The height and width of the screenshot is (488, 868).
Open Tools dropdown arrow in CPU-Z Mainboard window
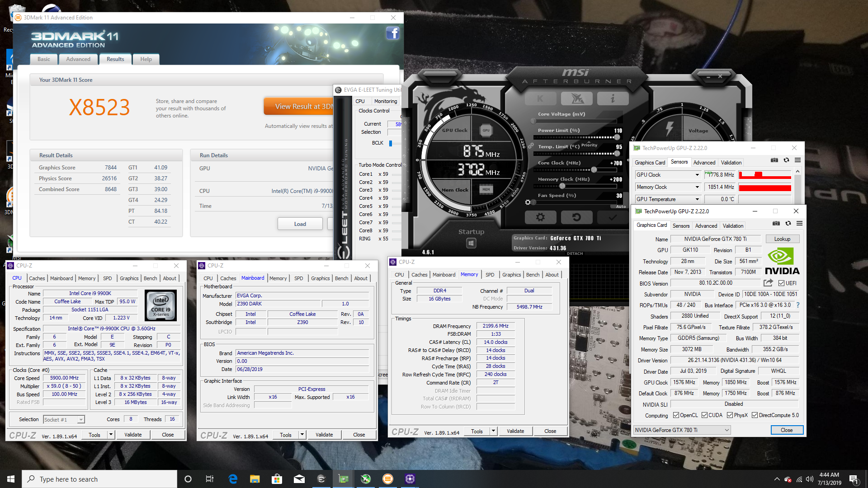coord(302,435)
